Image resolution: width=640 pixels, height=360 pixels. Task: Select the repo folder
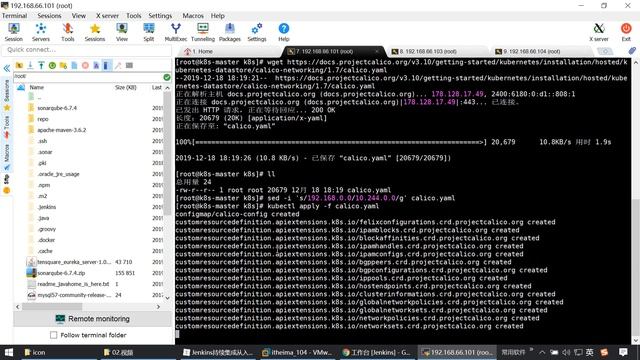click(x=43, y=119)
